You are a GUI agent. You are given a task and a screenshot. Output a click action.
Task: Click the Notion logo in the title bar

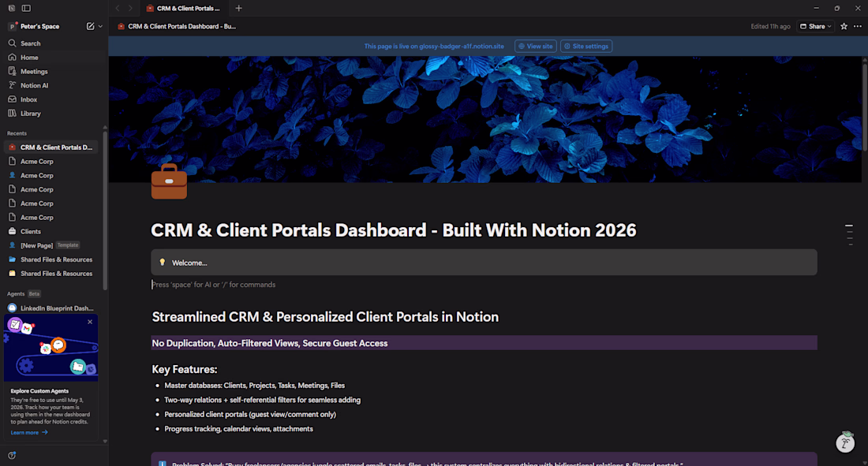tap(12, 9)
